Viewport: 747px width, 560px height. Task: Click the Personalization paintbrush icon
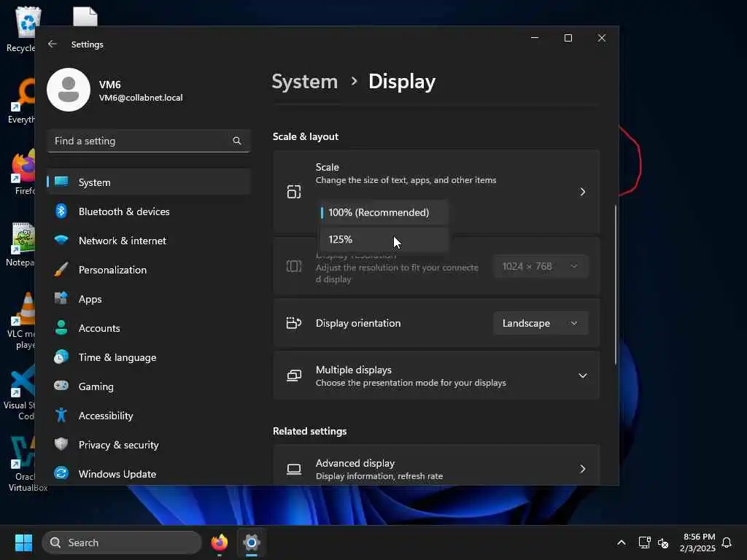[61, 269]
